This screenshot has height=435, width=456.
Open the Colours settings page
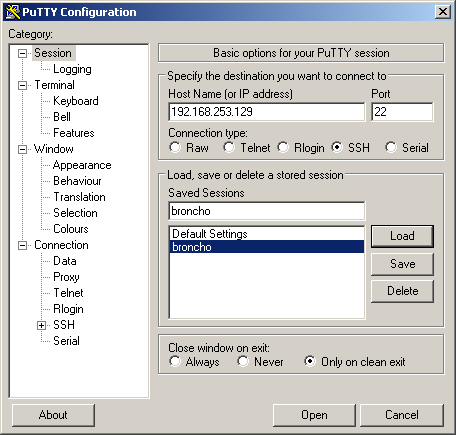tap(71, 229)
